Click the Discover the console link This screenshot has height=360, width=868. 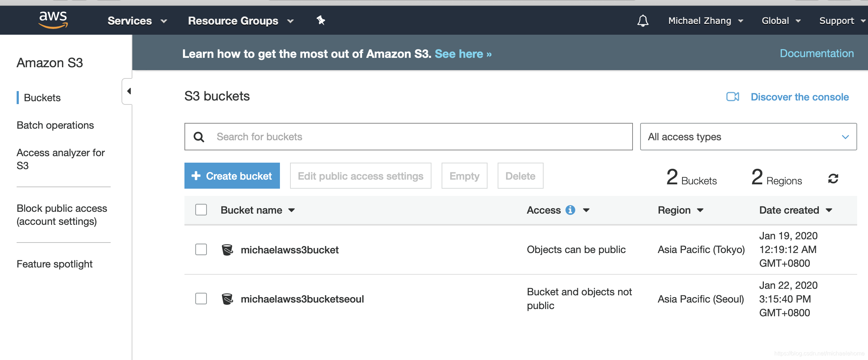pos(800,97)
